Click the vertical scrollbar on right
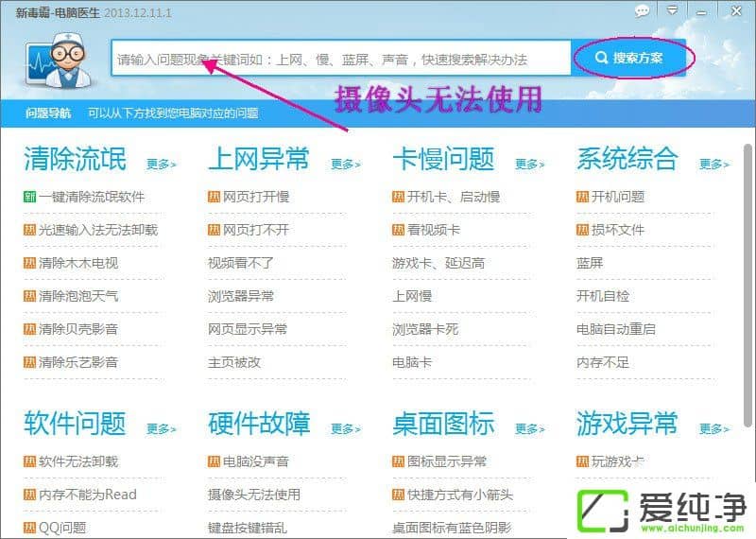Image resolution: width=756 pixels, height=539 pixels. [x=747, y=284]
